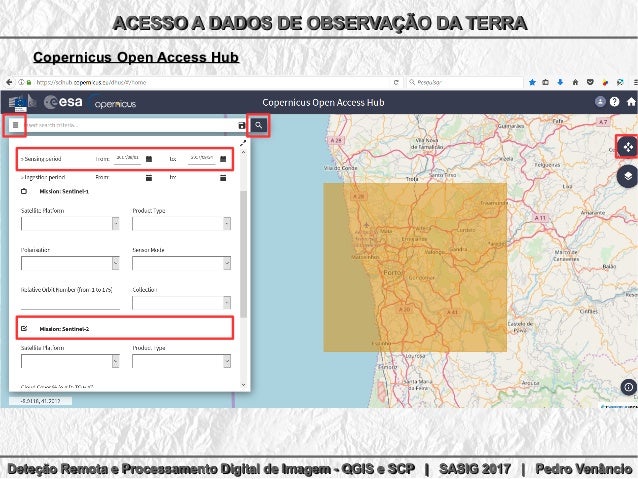Open the help question mark icon

pos(614,102)
